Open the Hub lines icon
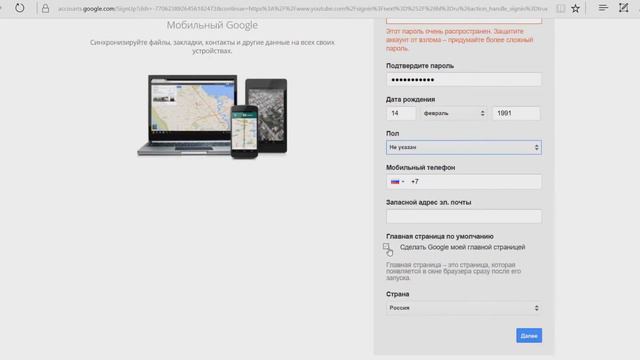This screenshot has width=640, height=360. [603, 8]
